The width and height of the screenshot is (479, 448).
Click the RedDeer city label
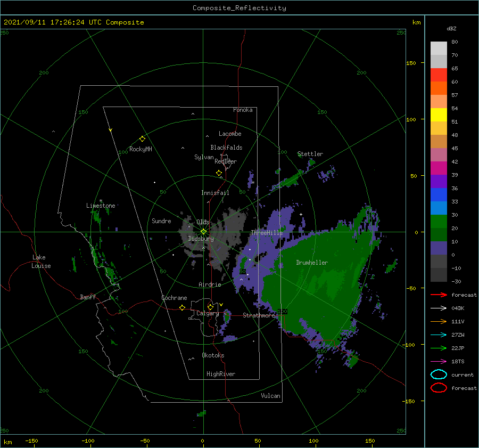[x=226, y=161]
